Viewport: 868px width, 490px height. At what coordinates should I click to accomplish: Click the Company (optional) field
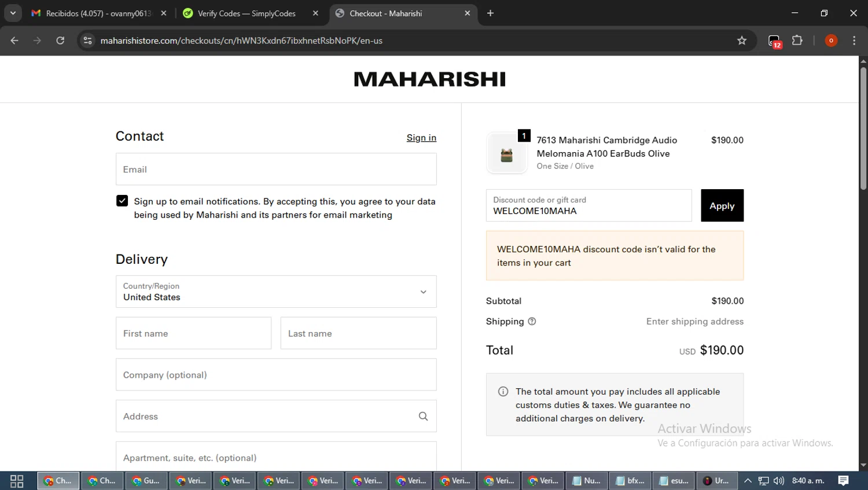pyautogui.click(x=276, y=375)
